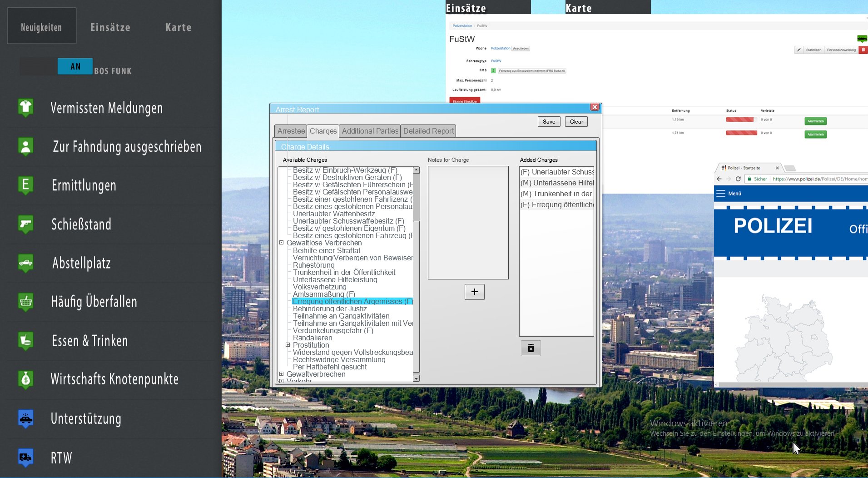Open the Wirtschafts Knotenpunkte money icon

click(x=26, y=379)
